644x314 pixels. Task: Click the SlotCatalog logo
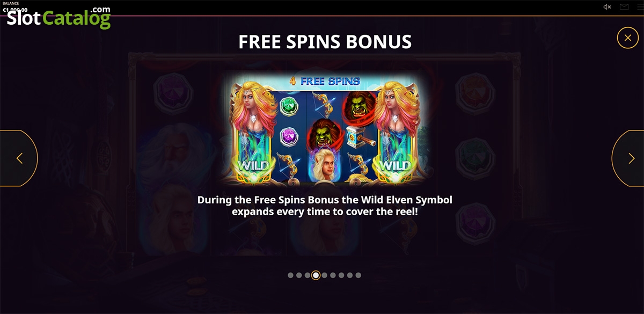tap(58, 18)
